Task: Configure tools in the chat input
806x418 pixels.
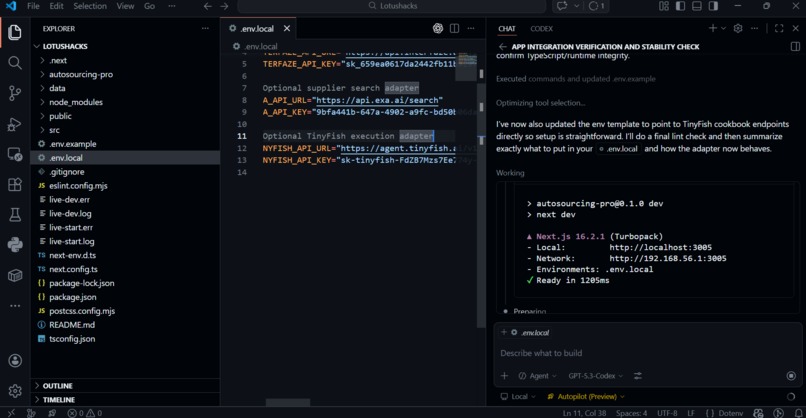Action: 638,376
